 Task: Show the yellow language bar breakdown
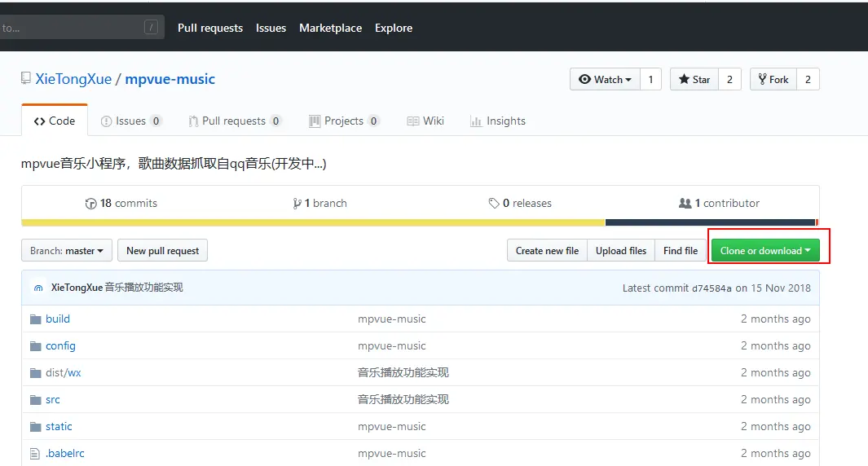tap(313, 222)
